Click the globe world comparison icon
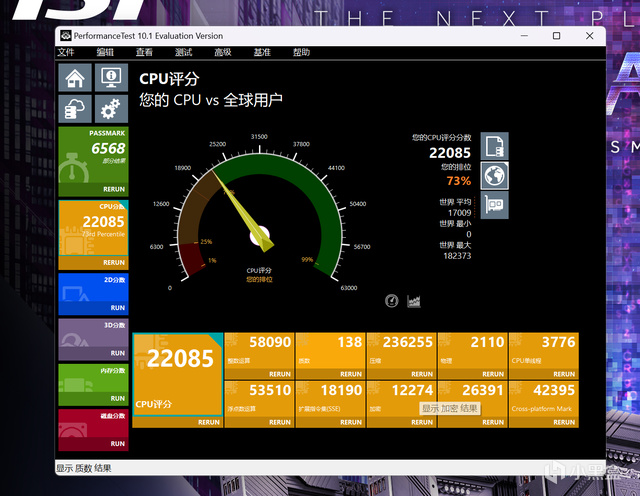640x496 pixels. pos(494,176)
